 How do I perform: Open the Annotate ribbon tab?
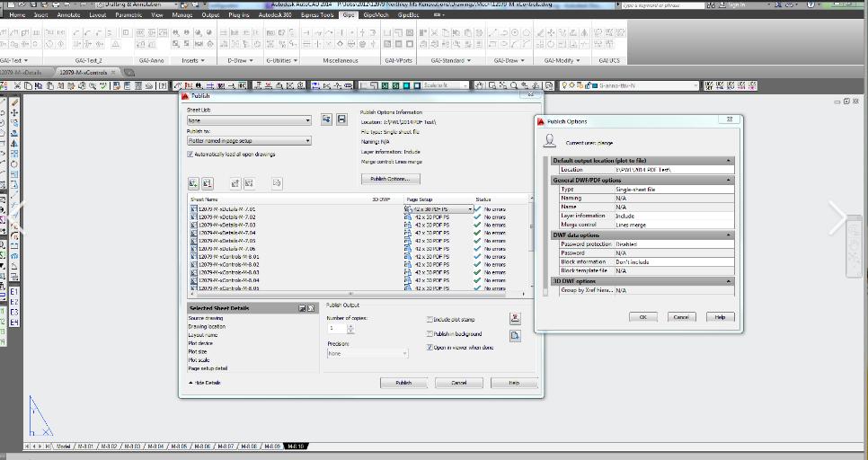(x=68, y=15)
